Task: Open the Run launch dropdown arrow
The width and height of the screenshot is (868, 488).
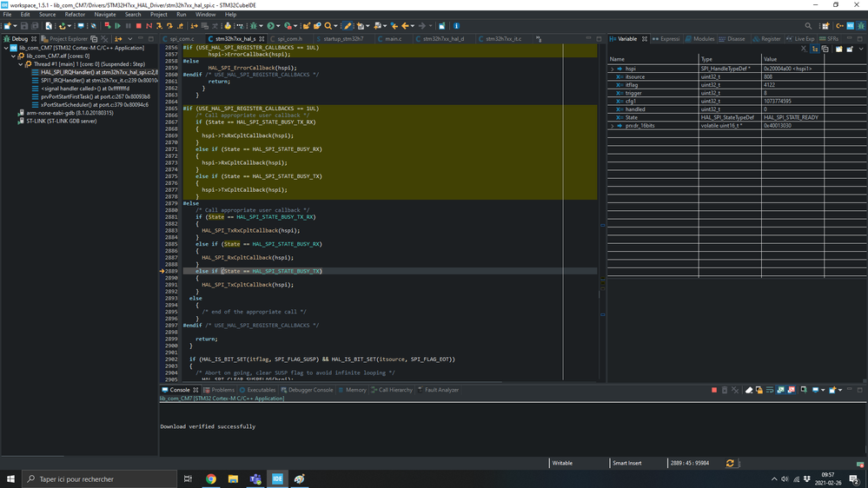Action: 278,26
